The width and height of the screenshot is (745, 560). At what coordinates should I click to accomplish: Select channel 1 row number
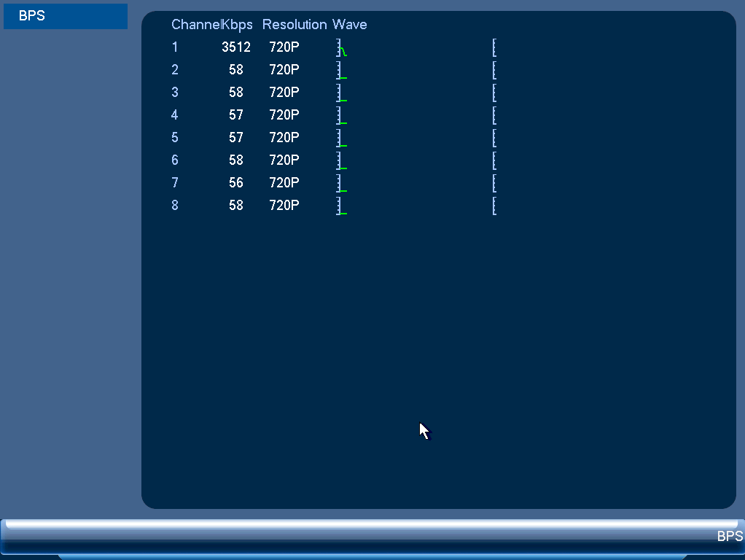[x=175, y=47]
